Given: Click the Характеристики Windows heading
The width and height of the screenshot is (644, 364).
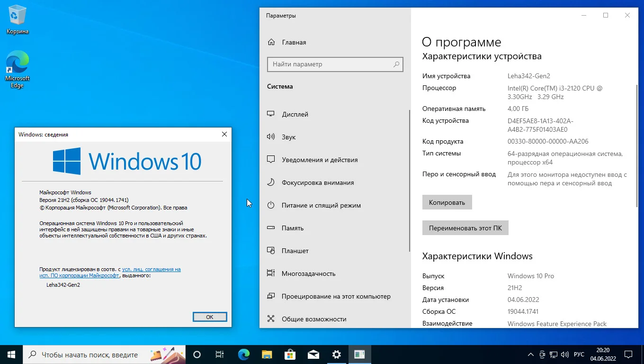Looking at the screenshot, I should click(x=477, y=256).
